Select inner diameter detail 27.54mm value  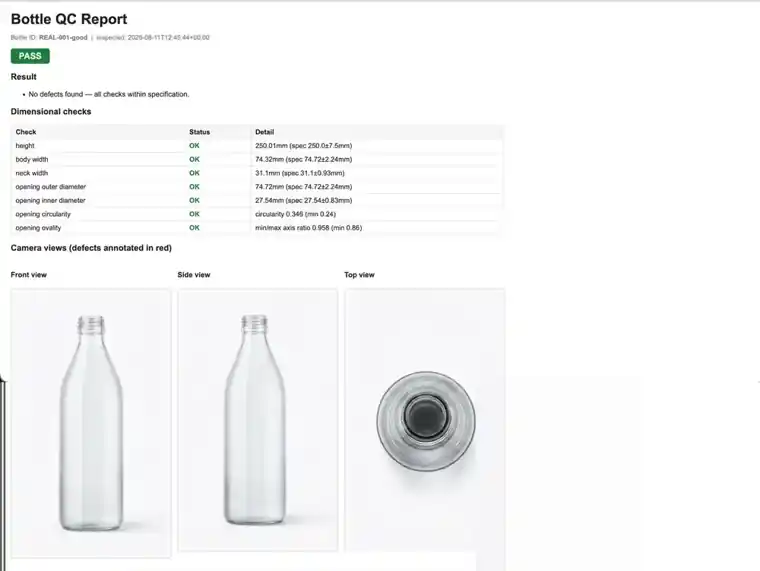303,200
